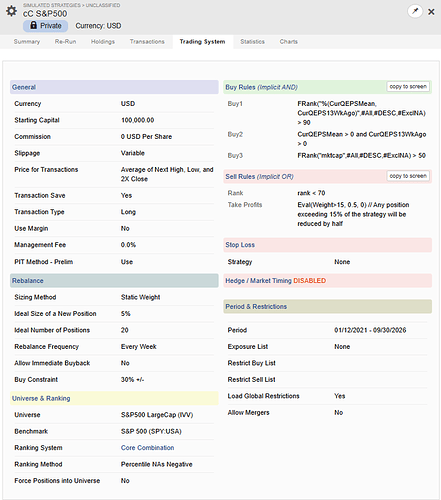Screen dimensions: 441x500
Task: Click the Take Profits rule label
Action: pos(245,205)
